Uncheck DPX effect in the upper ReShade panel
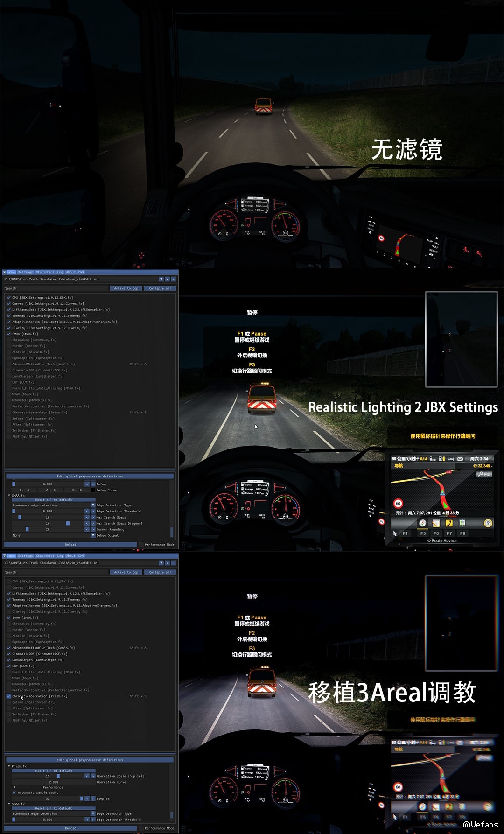 click(9, 297)
